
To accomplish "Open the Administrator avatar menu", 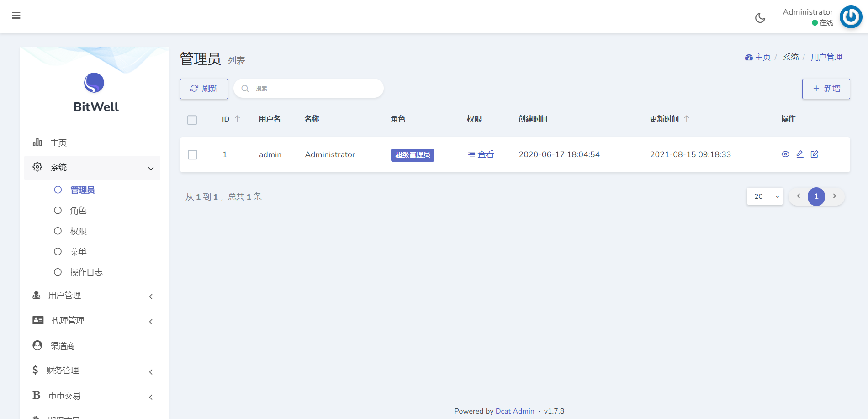I will coord(851,17).
